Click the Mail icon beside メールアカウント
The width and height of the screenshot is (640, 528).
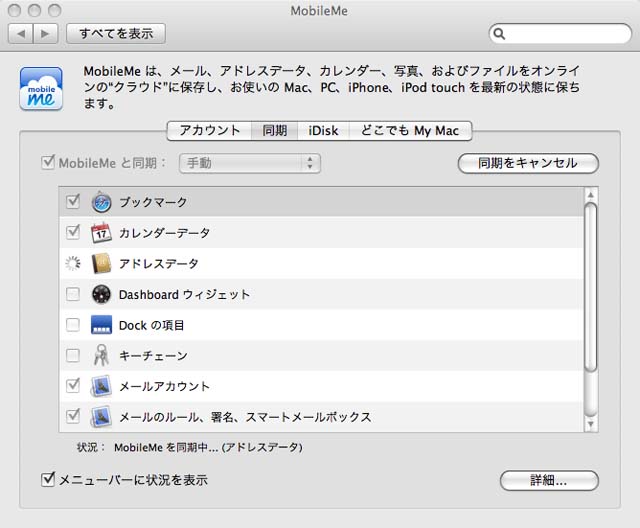[101, 386]
